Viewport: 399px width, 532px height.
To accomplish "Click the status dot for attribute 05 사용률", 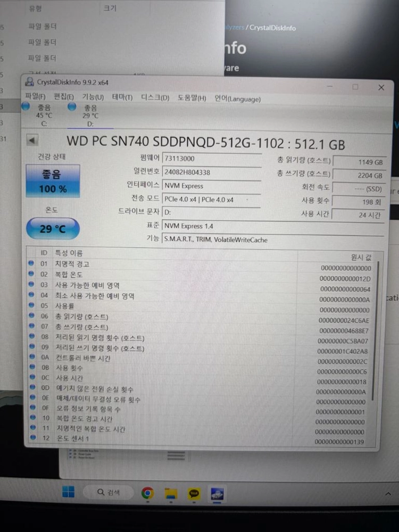I will tap(31, 305).
